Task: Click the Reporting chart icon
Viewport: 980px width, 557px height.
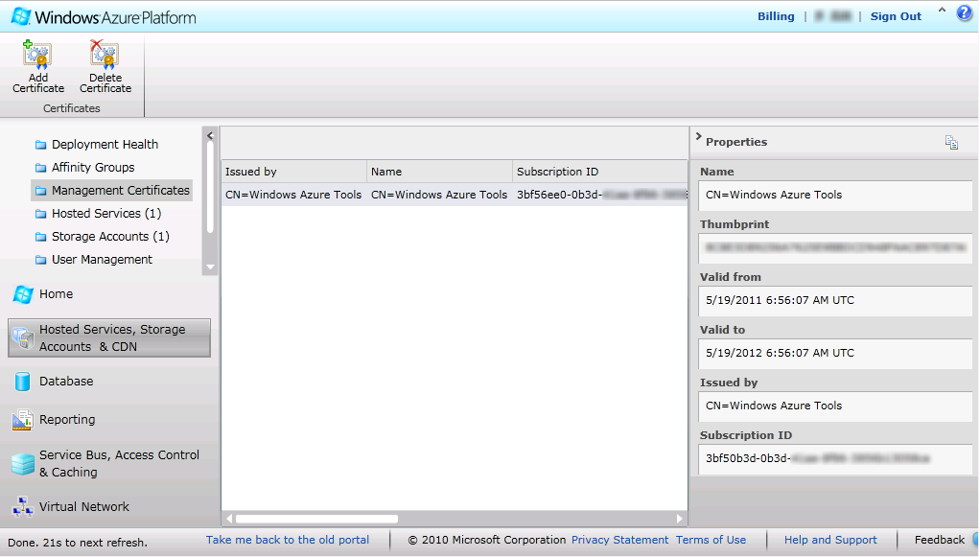Action: click(22, 420)
